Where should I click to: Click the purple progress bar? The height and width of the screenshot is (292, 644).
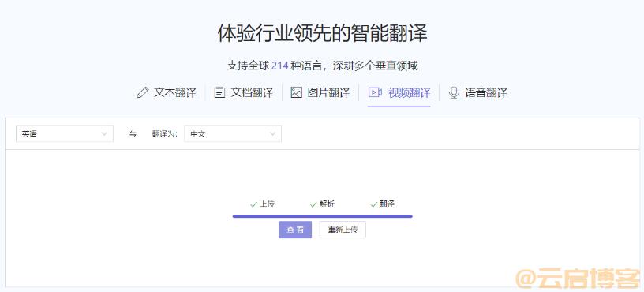(323, 216)
